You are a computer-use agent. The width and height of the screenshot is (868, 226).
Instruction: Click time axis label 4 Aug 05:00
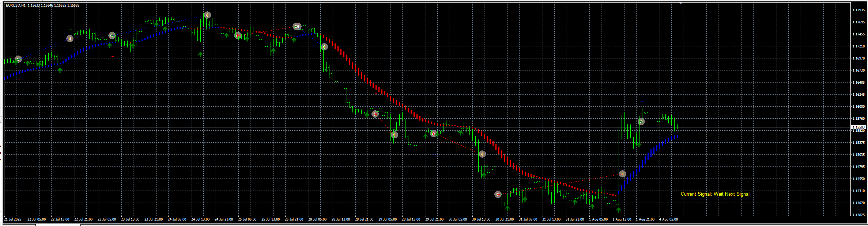point(668,219)
